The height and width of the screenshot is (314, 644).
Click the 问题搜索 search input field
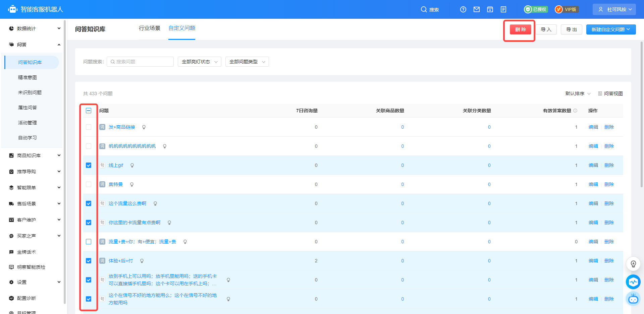tap(140, 62)
